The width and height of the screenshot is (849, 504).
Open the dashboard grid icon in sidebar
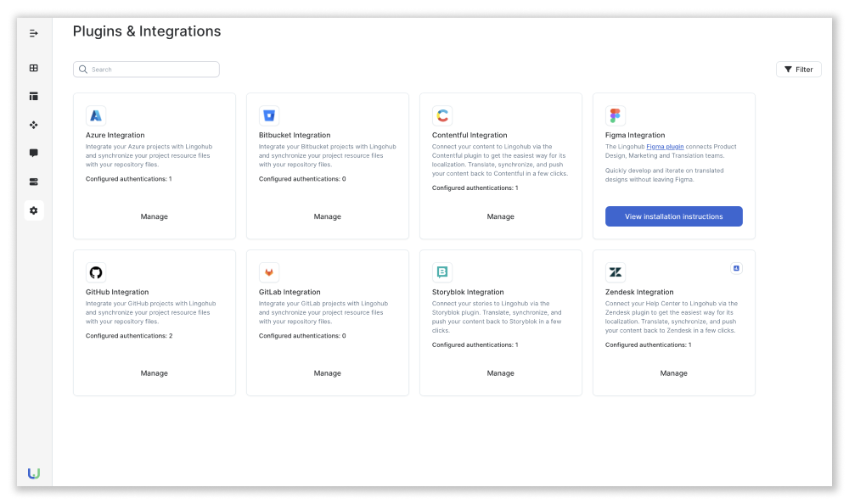[34, 68]
